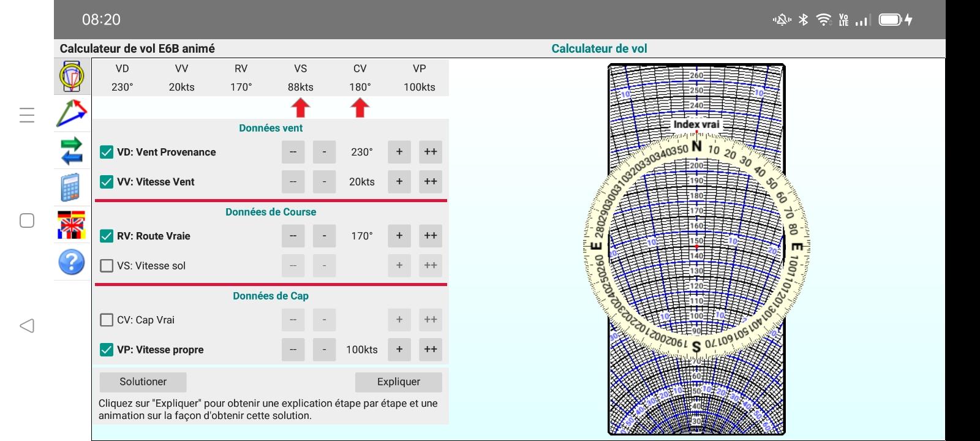This screenshot has width=980, height=441.
Task: Open the unit conversion arrows icon
Action: pyautogui.click(x=72, y=151)
